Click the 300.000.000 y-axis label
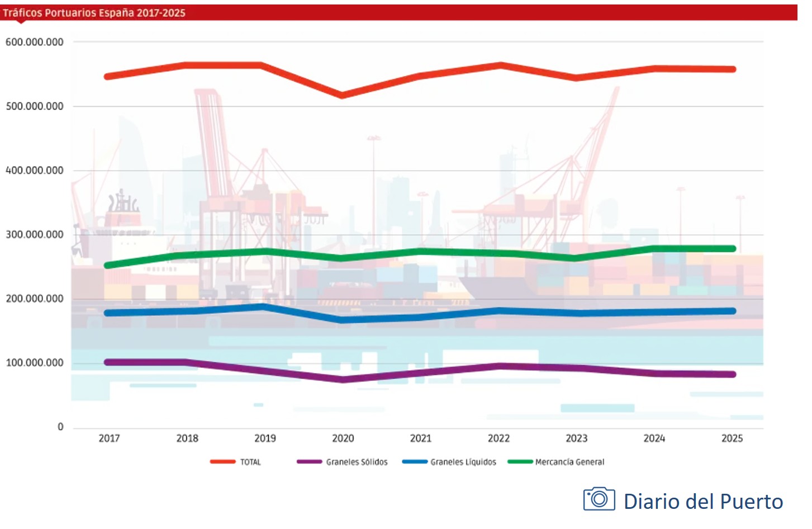 tap(35, 235)
